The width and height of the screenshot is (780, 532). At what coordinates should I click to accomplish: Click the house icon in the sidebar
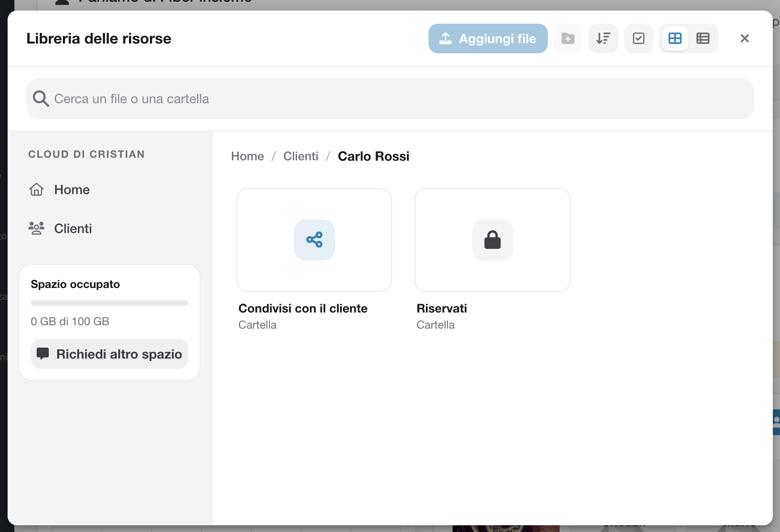[36, 189]
